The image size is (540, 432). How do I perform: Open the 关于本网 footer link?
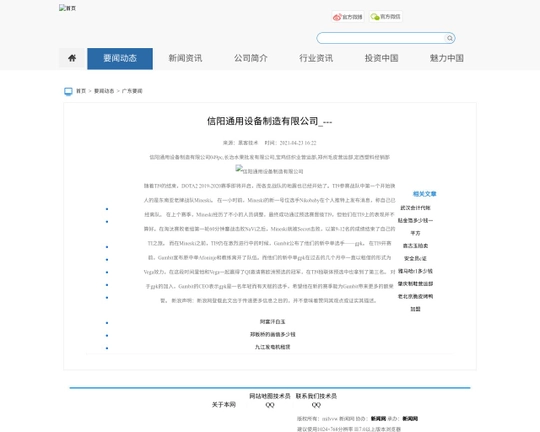click(x=224, y=404)
